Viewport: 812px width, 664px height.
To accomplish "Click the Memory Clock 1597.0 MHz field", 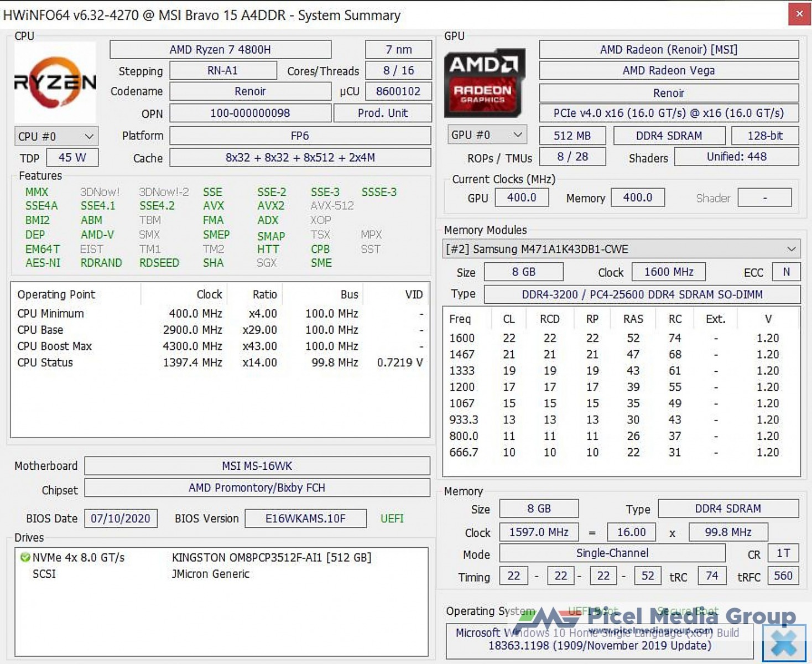I will click(539, 532).
